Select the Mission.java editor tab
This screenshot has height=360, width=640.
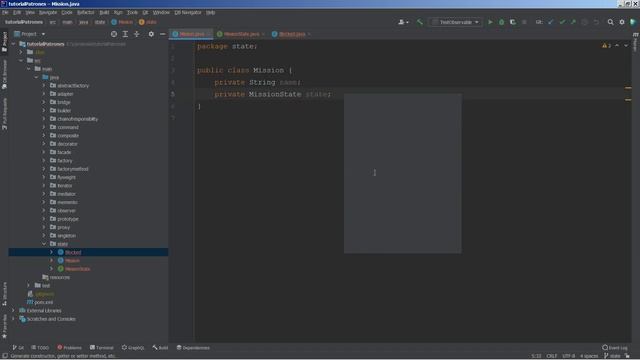(x=191, y=34)
